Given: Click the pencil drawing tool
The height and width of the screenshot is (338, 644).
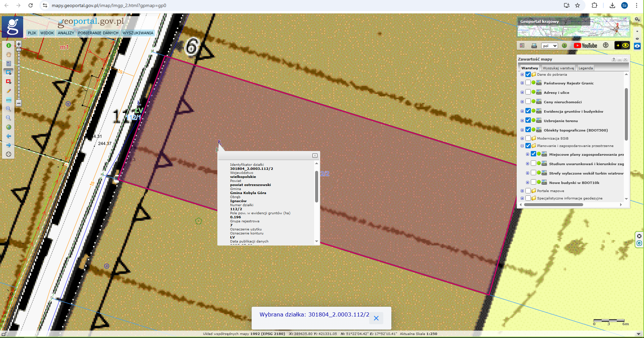Looking at the screenshot, I should tap(9, 91).
